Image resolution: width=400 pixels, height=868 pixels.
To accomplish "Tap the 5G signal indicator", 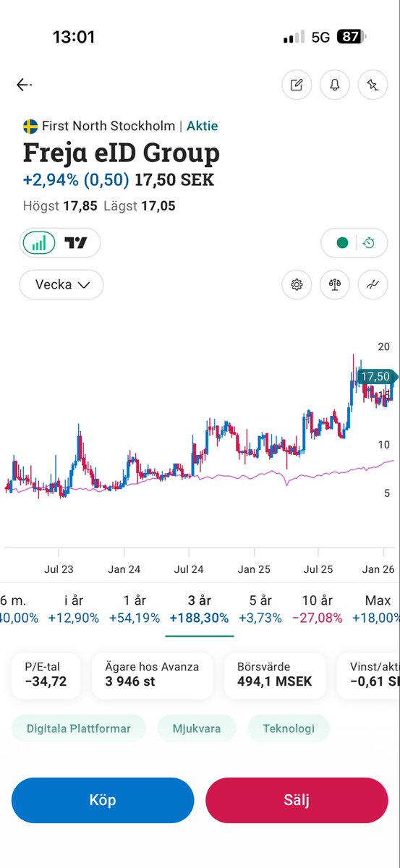I will click(320, 37).
